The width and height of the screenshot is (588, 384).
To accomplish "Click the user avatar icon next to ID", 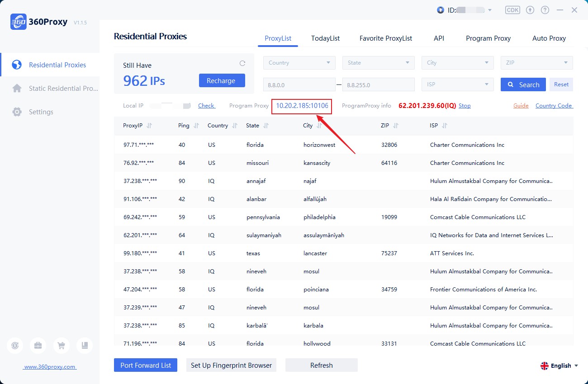I will [x=441, y=10].
